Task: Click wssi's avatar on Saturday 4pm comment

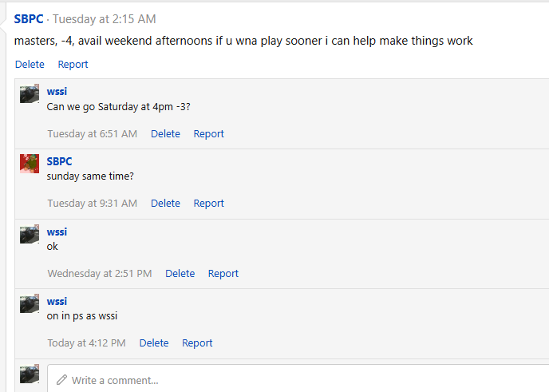Action: 30,93
